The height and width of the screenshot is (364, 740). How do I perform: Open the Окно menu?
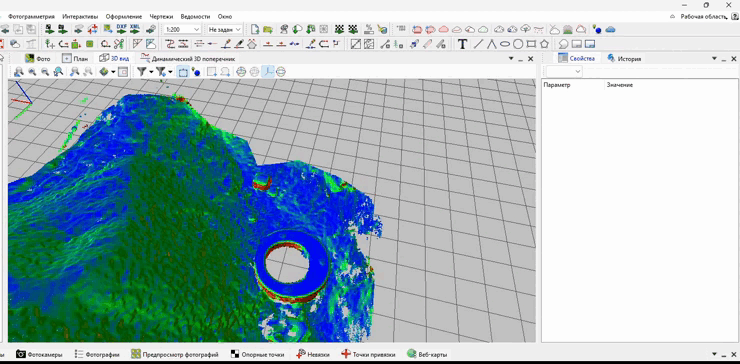click(225, 17)
